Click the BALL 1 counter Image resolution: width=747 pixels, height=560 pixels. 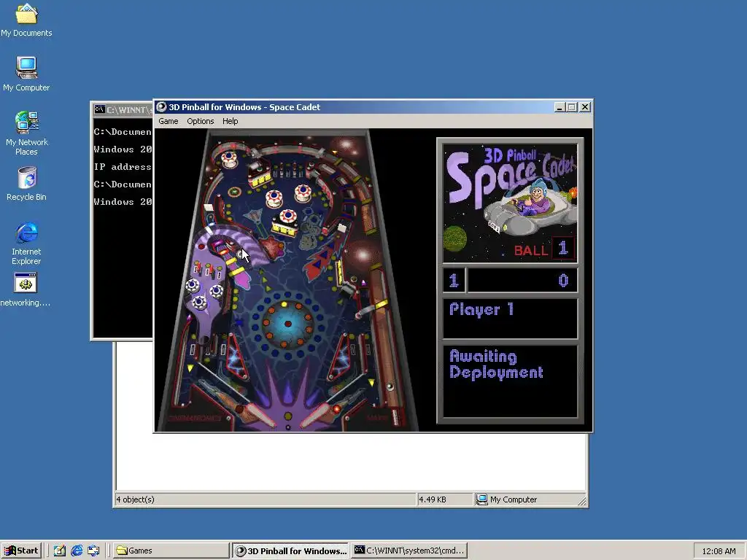(x=543, y=249)
